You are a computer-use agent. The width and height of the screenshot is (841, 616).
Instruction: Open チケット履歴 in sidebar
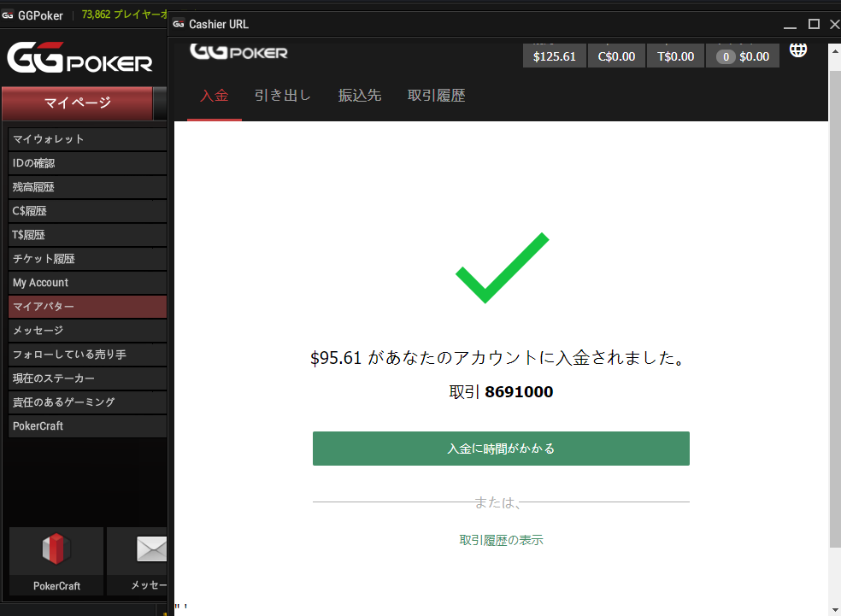(87, 258)
